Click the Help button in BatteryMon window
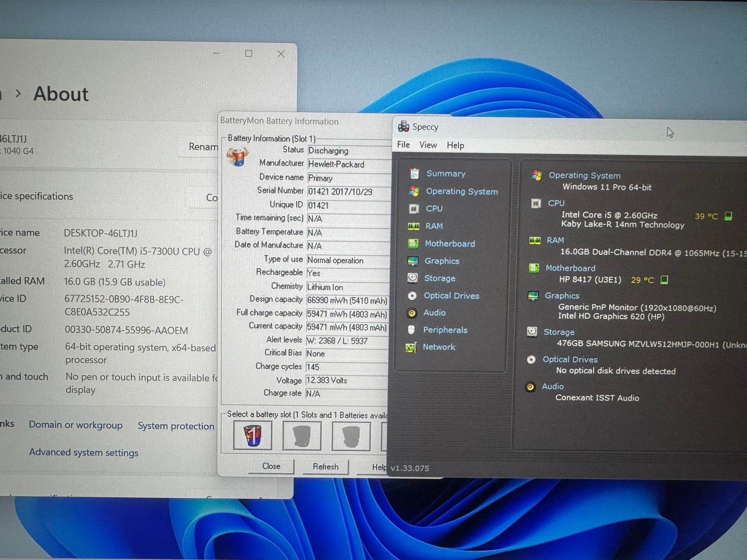Viewport: 747px width, 560px height. 373,467
